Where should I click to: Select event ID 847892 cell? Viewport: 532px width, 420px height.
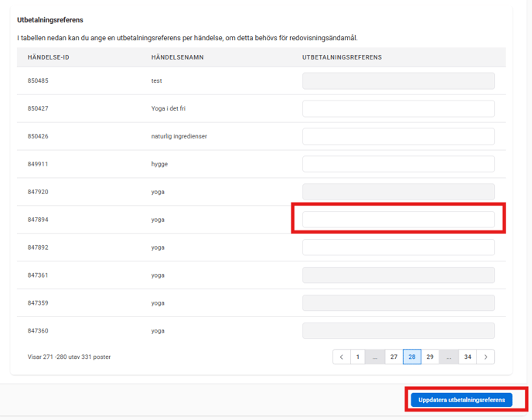[x=38, y=248]
